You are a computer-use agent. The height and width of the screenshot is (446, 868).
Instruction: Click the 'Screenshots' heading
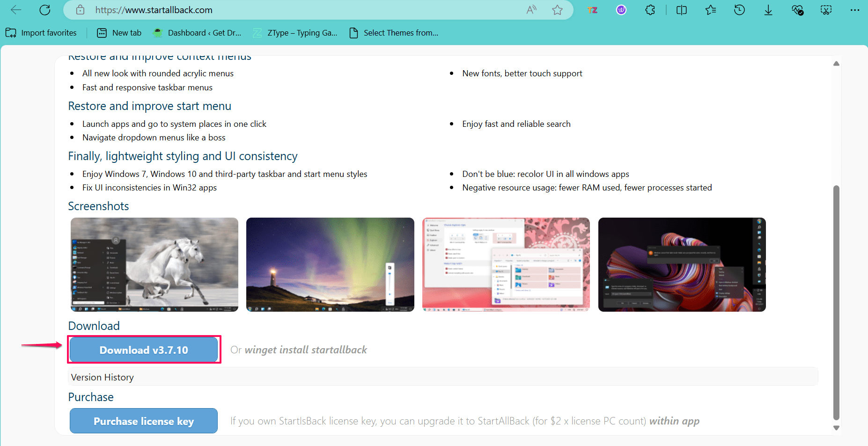pos(98,206)
